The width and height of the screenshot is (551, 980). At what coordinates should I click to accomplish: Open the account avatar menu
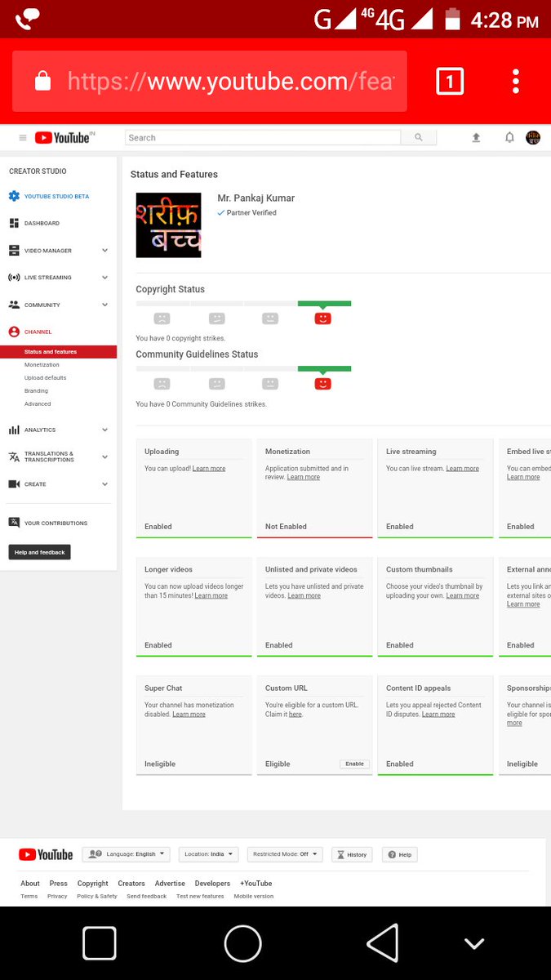point(533,138)
